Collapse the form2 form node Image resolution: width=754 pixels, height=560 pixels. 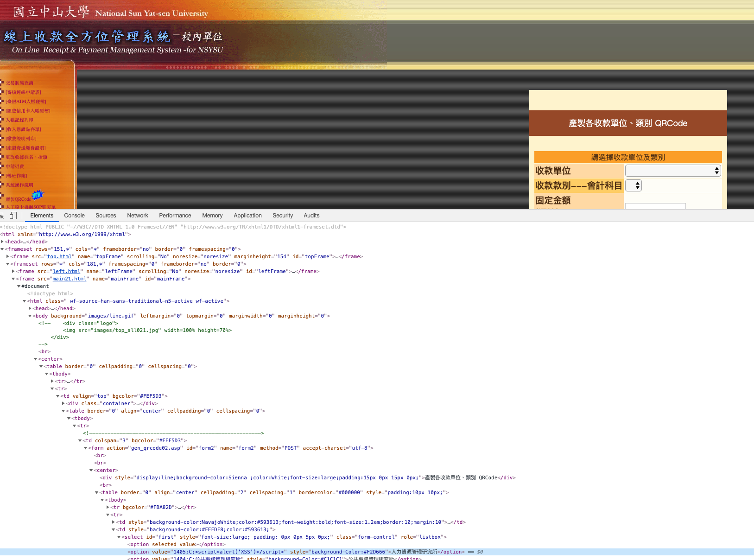coord(86,448)
